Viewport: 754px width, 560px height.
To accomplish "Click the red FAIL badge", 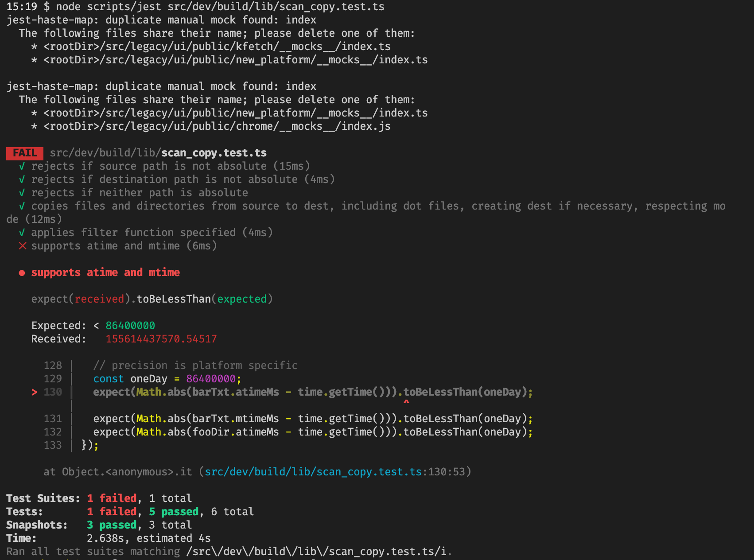I will [25, 153].
